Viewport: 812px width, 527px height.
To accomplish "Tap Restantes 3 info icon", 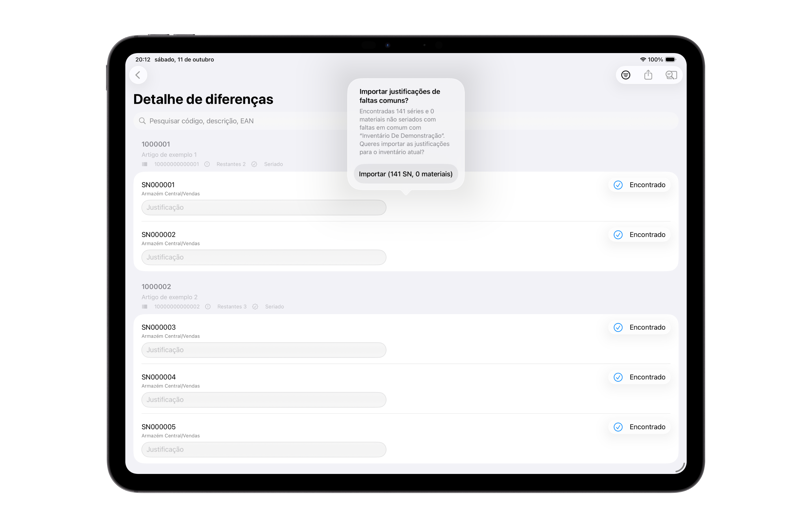I will point(208,307).
